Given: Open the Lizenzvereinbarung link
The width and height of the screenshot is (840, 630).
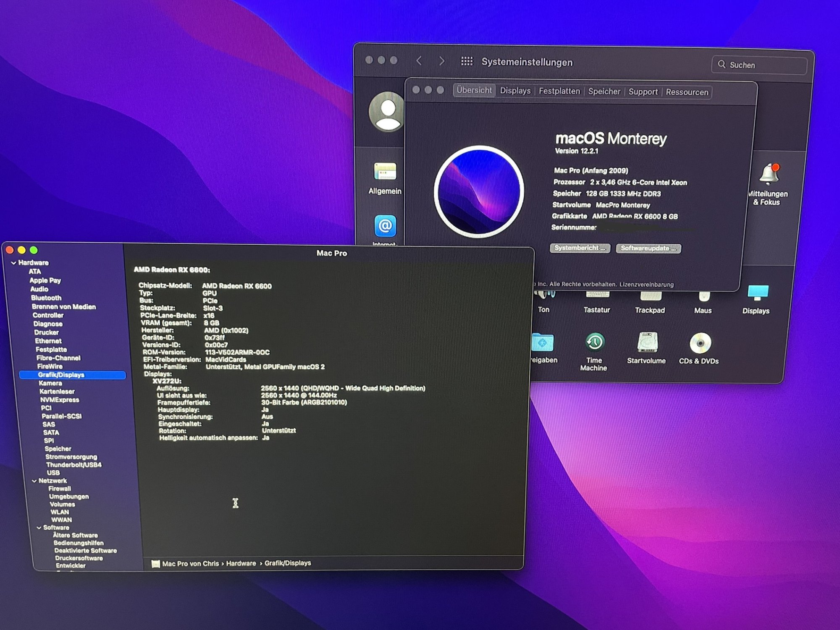Looking at the screenshot, I should click(646, 285).
